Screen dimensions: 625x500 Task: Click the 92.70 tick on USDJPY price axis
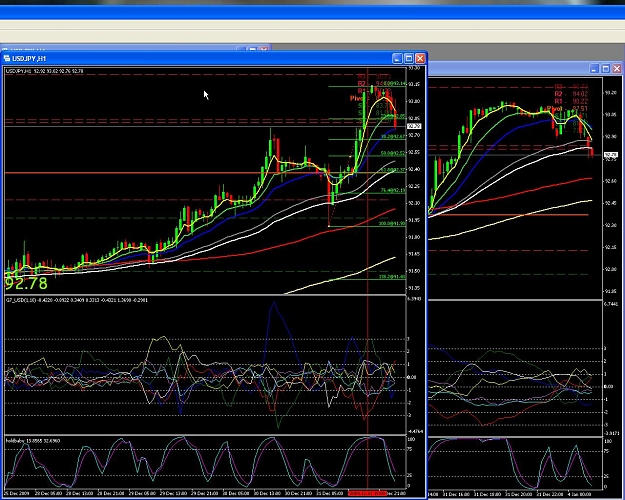click(x=414, y=135)
